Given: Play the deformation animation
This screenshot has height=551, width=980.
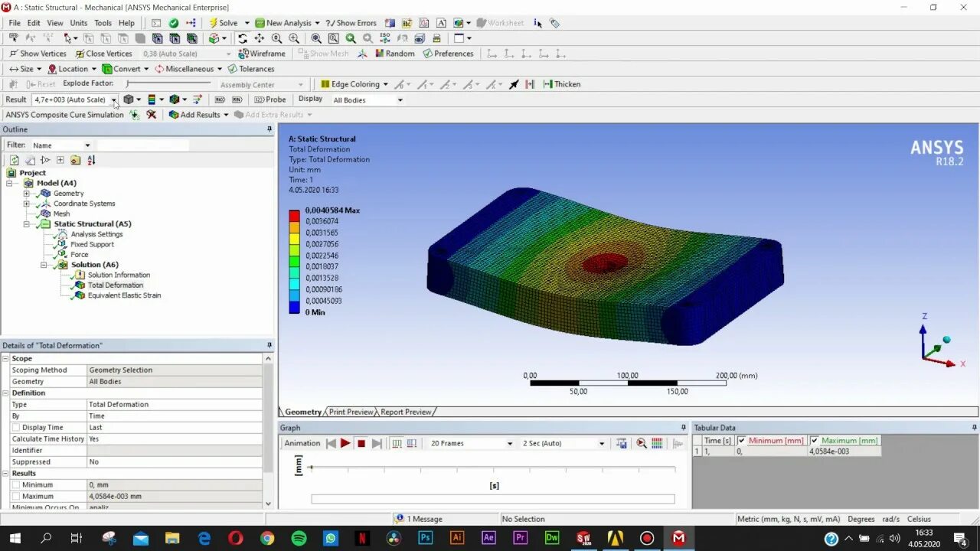Looking at the screenshot, I should 345,443.
